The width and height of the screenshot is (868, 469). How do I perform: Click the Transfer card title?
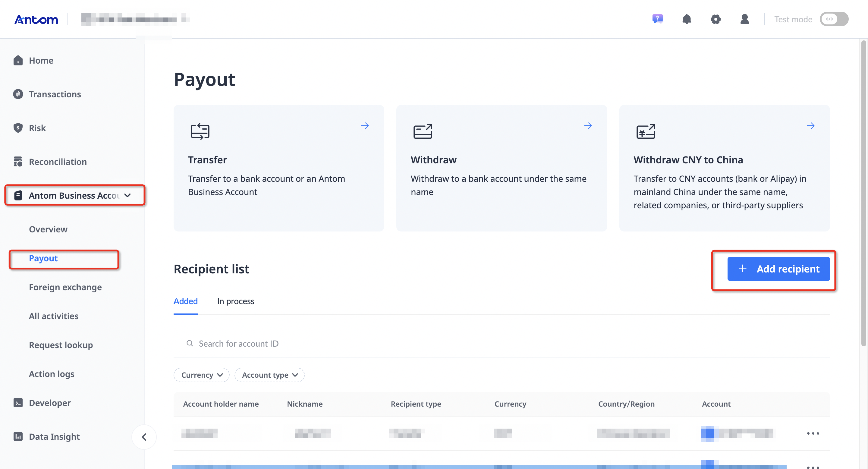(x=207, y=160)
